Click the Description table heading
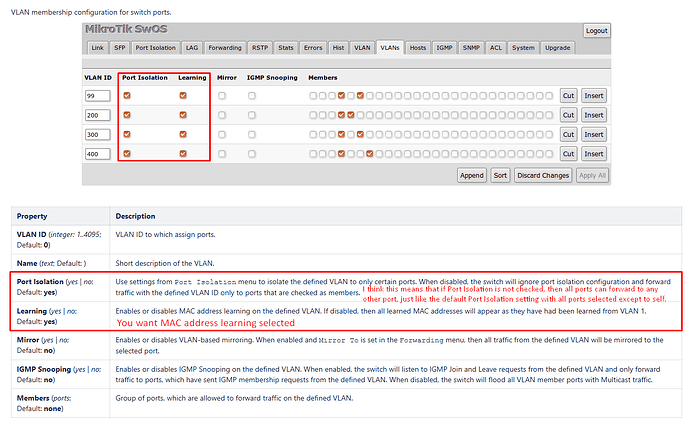Image resolution: width=690 pixels, height=421 pixels. click(x=135, y=216)
